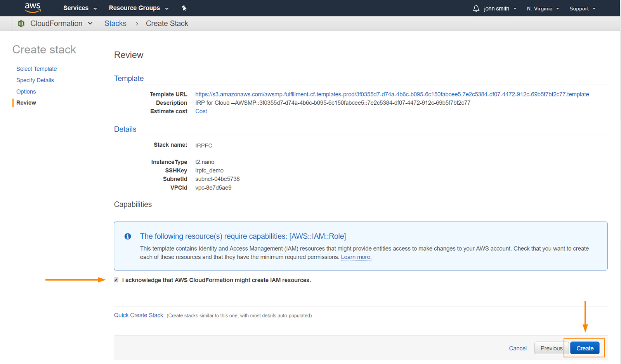Image resolution: width=621 pixels, height=364 pixels.
Task: Toggle the IAM resources acknowledgement checkbox
Action: click(116, 280)
